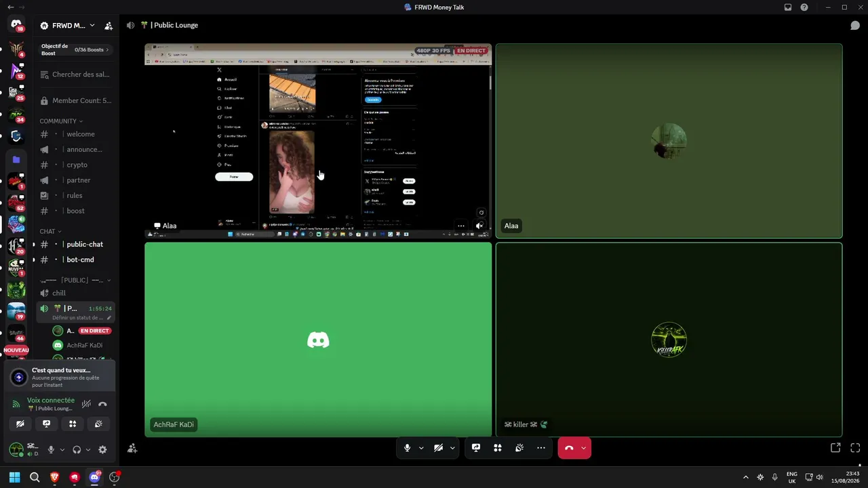Edit voice channel status pencil icon

pos(108,318)
